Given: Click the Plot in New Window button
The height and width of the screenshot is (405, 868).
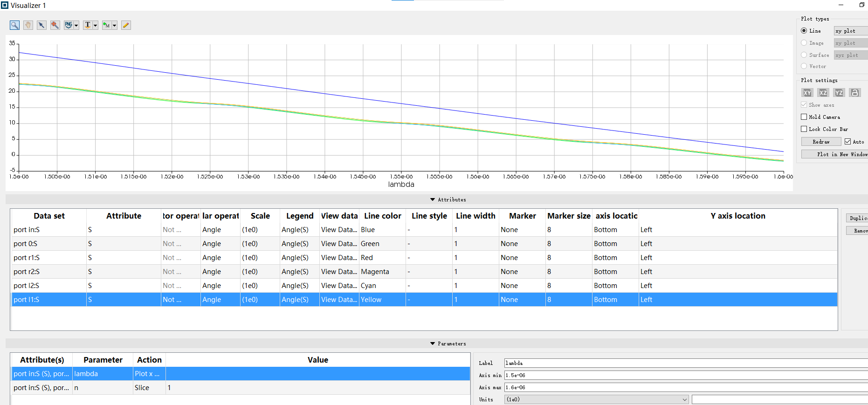Looking at the screenshot, I should tap(835, 154).
